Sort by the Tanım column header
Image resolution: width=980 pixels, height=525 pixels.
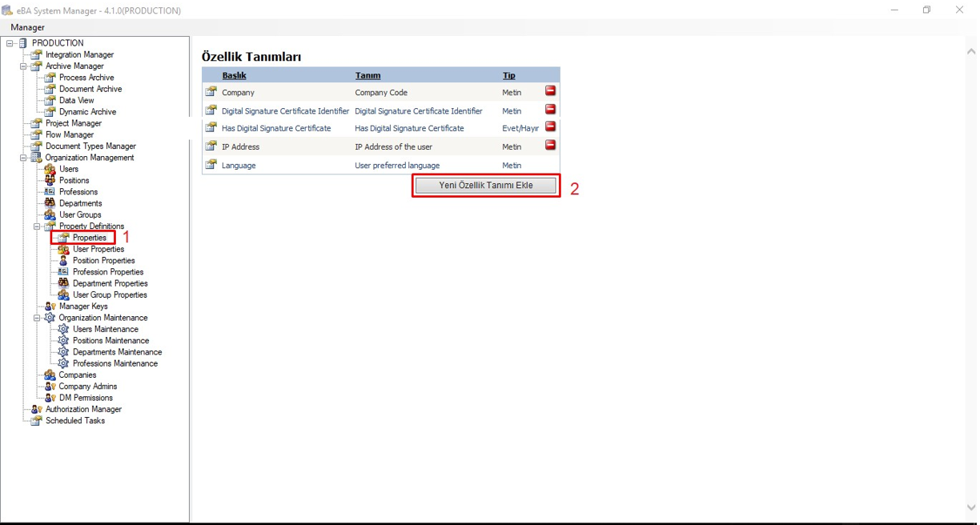tap(367, 75)
